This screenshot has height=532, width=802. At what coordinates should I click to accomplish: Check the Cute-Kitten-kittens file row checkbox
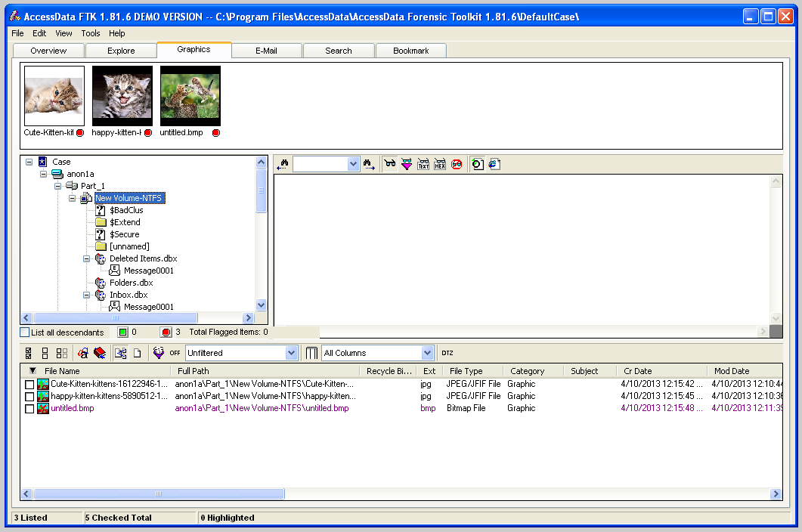[29, 384]
